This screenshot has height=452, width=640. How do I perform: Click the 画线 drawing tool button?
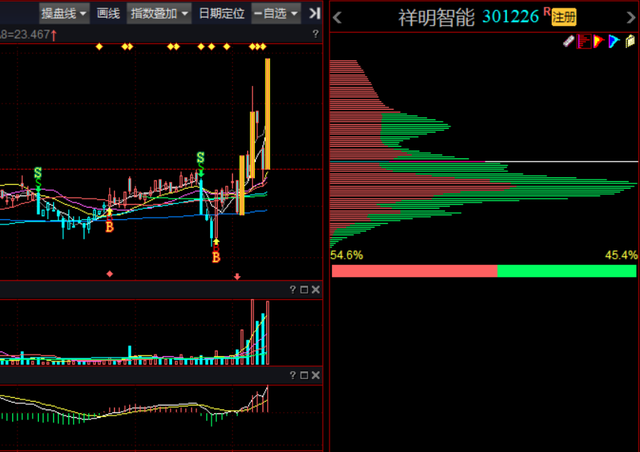(x=108, y=13)
